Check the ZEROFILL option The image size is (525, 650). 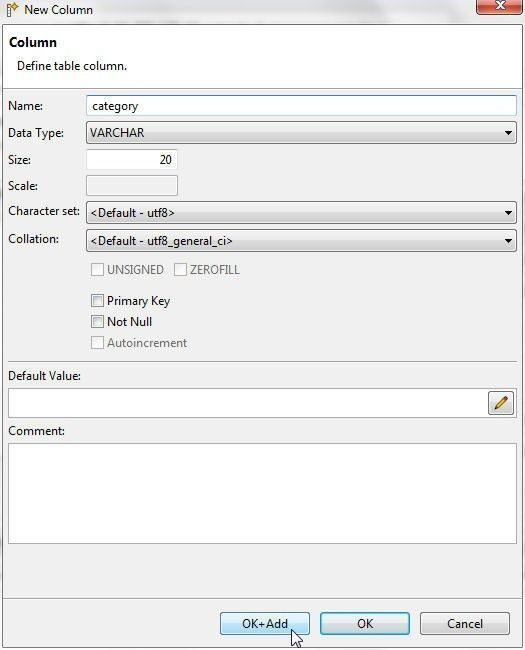coord(180,270)
